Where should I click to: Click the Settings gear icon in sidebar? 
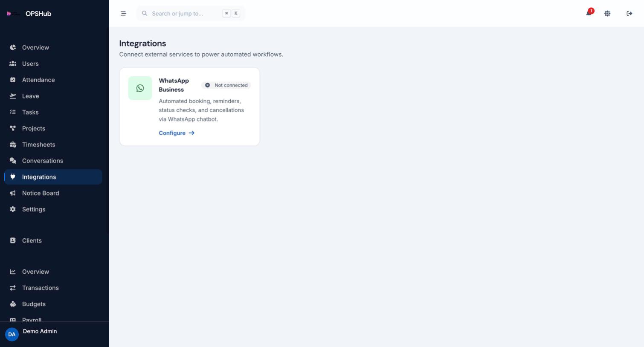pyautogui.click(x=13, y=209)
